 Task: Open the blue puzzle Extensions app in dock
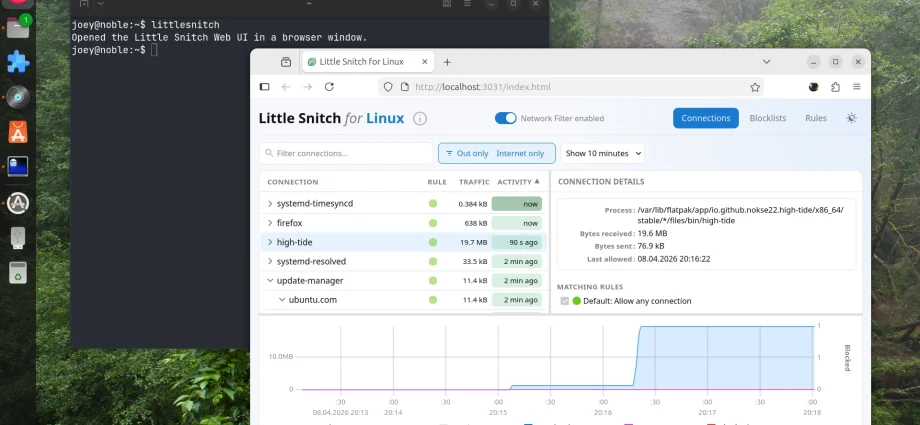pyautogui.click(x=18, y=62)
